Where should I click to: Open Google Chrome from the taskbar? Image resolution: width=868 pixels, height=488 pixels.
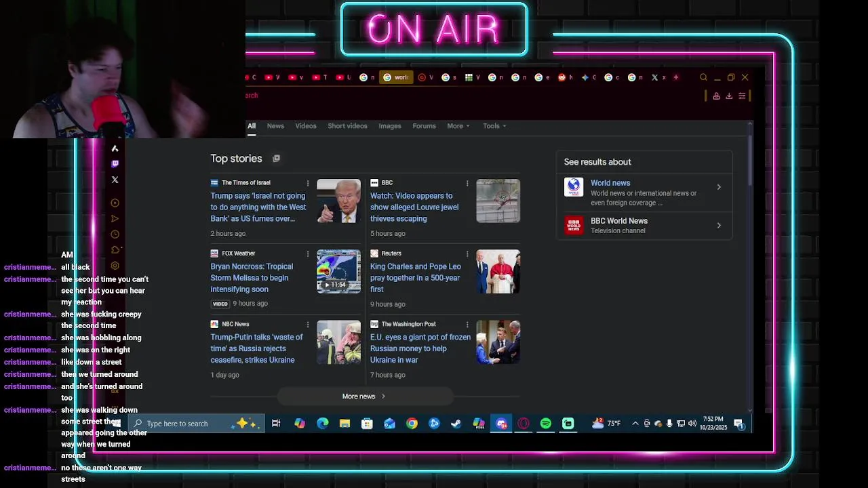412,424
